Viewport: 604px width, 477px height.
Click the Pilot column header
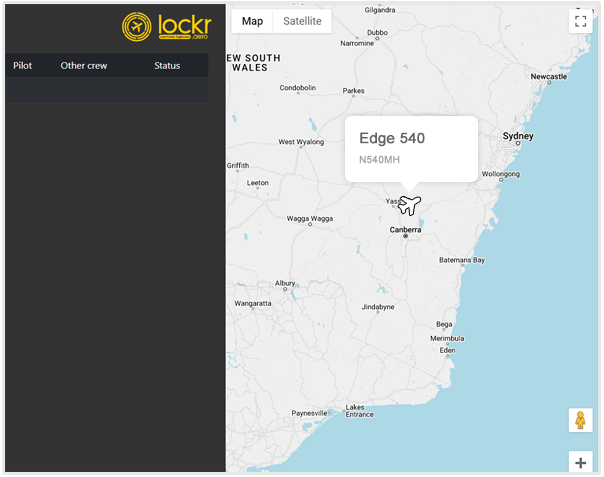(23, 66)
